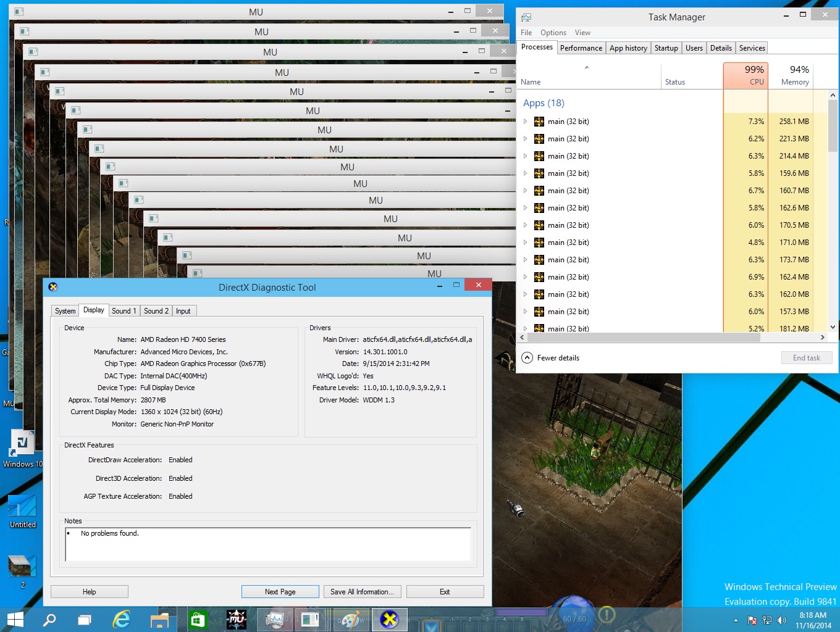Expand the main process using 171.0 MB
This screenshot has height=632, width=840.
[x=526, y=243]
